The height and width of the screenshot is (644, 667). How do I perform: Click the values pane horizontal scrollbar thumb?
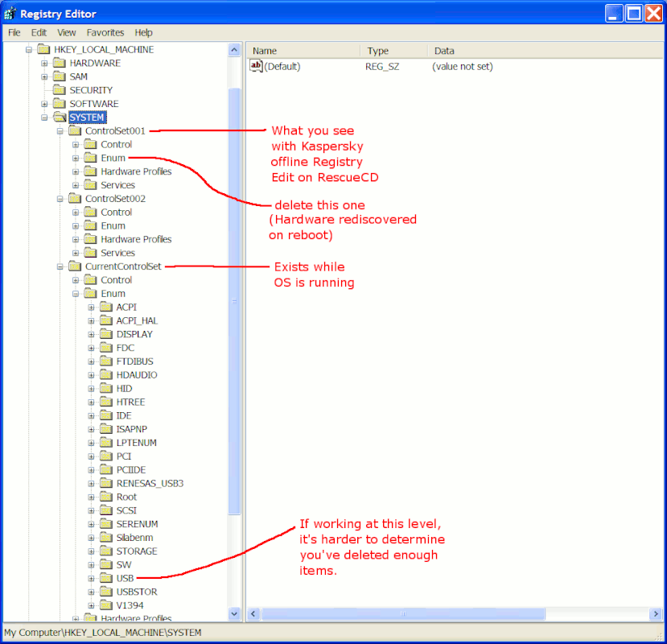pyautogui.click(x=403, y=613)
